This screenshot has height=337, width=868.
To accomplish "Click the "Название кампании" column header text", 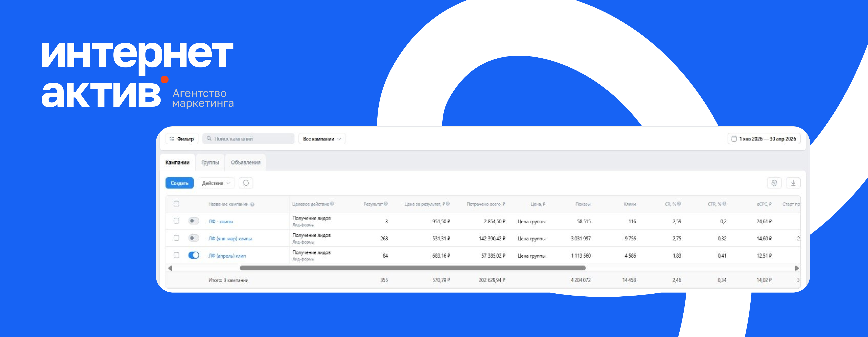I will (x=228, y=204).
